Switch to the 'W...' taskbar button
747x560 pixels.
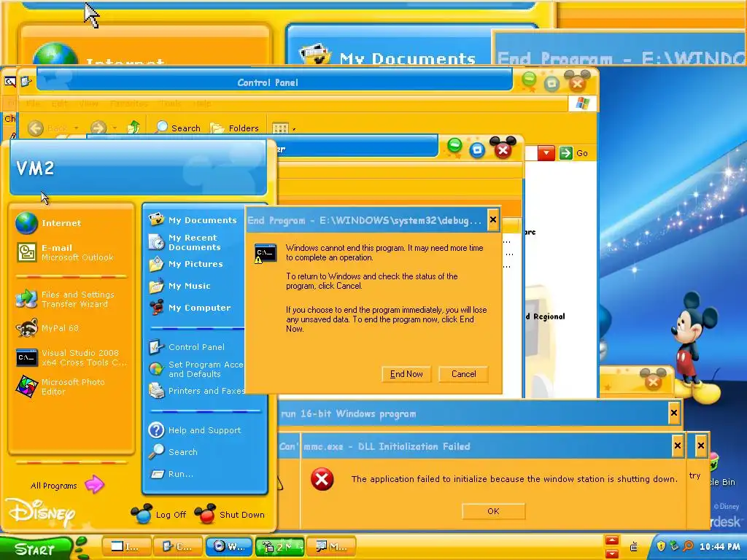click(229, 547)
